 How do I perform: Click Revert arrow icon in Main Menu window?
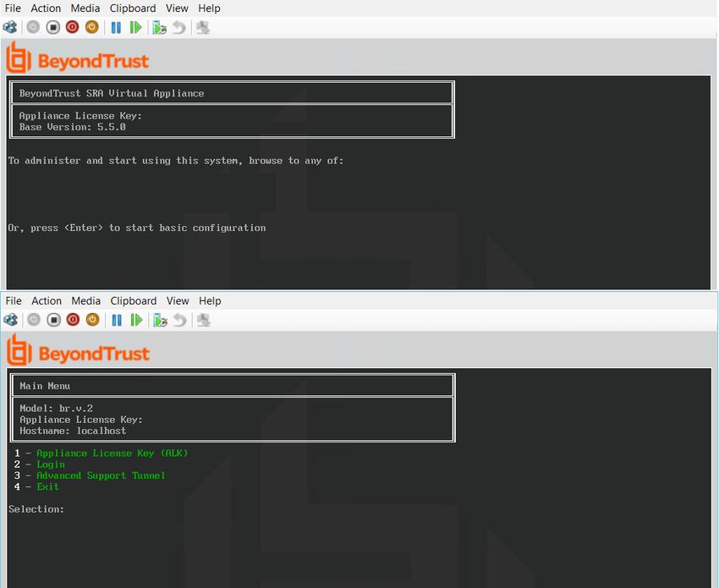coord(179,320)
